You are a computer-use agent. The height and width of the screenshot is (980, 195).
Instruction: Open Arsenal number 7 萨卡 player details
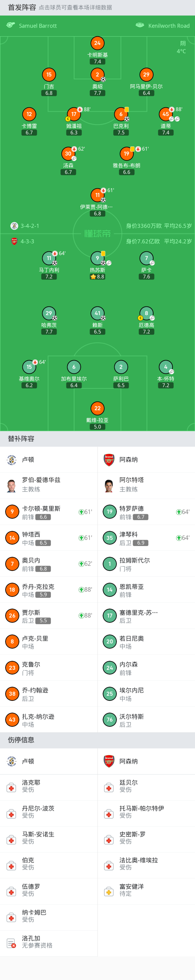tap(146, 258)
